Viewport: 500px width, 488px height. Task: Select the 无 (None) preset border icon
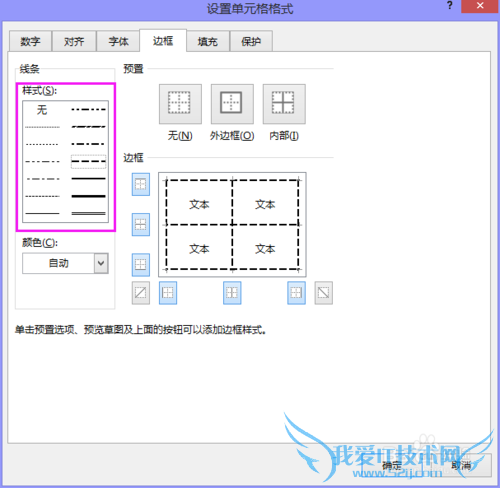coord(180,104)
